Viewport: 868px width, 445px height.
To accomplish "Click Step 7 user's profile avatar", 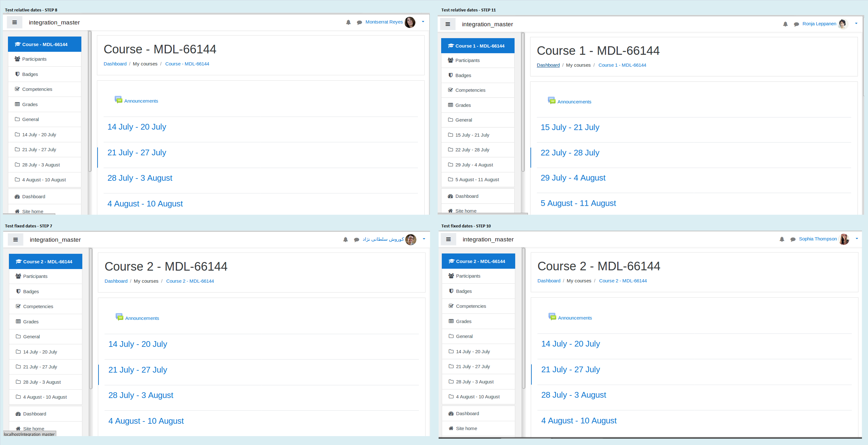I will click(411, 239).
